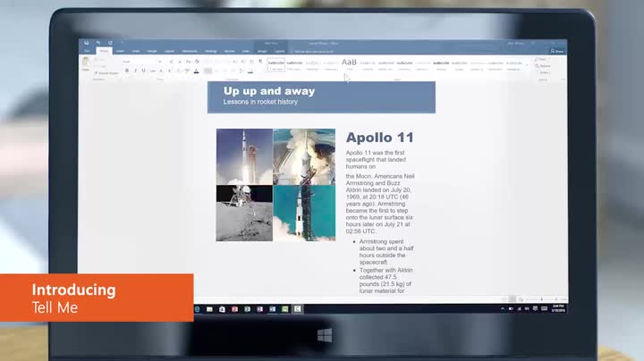
Task: Toggle Italic formatting
Action: click(135, 71)
